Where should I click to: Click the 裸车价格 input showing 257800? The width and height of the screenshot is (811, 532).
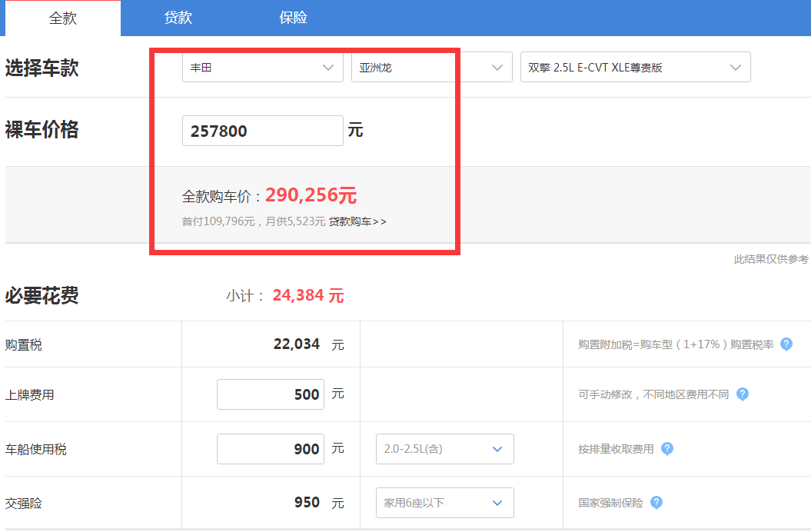(x=263, y=131)
